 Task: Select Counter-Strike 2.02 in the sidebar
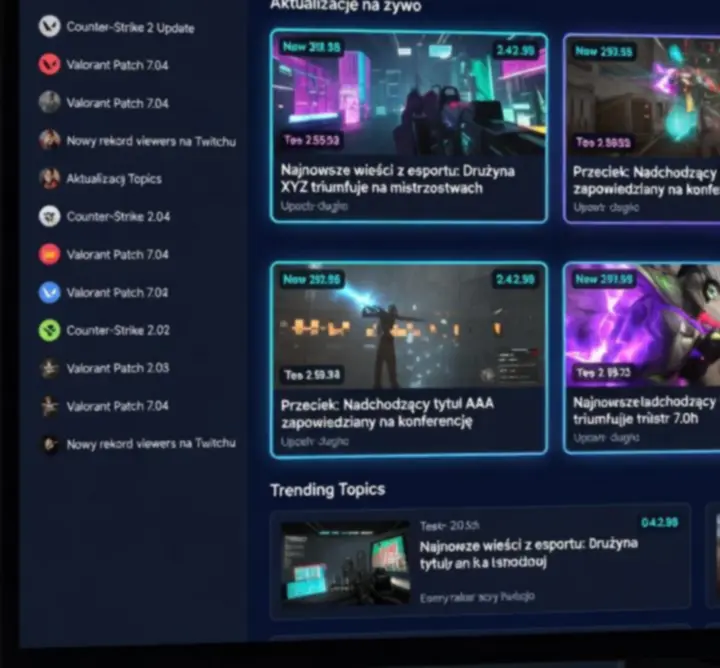[x=118, y=330]
